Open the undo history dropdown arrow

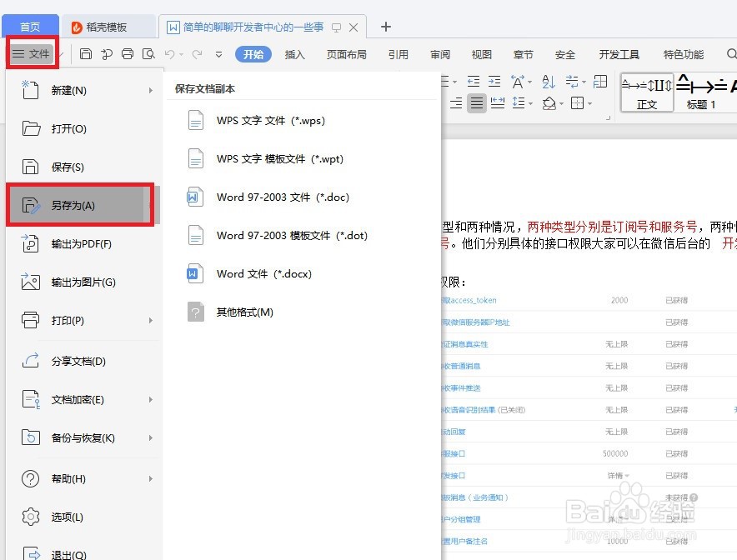182,54
